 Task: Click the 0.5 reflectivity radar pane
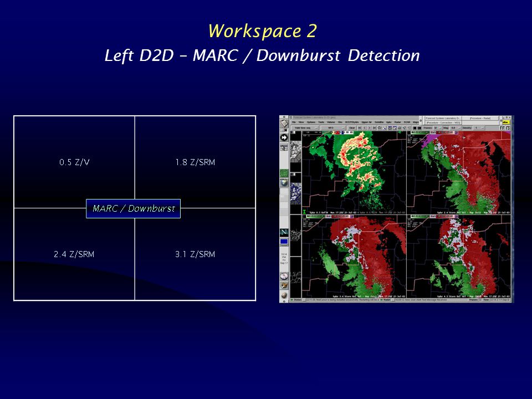coord(354,172)
